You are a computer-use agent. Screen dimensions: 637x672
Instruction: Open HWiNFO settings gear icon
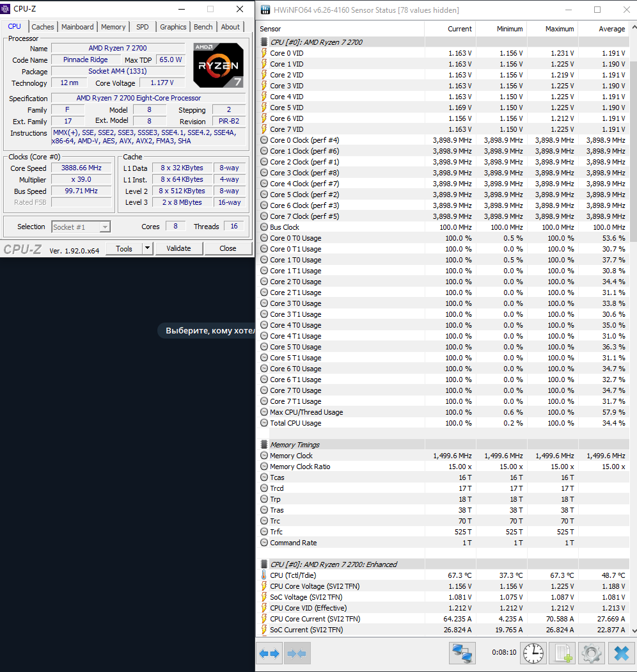pos(591,653)
